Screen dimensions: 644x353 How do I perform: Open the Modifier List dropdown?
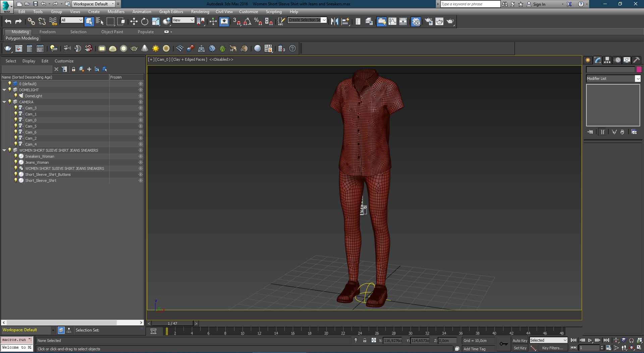pyautogui.click(x=613, y=79)
